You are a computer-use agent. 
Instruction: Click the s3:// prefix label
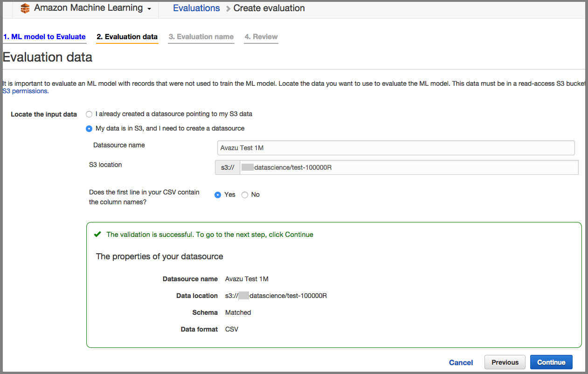228,167
